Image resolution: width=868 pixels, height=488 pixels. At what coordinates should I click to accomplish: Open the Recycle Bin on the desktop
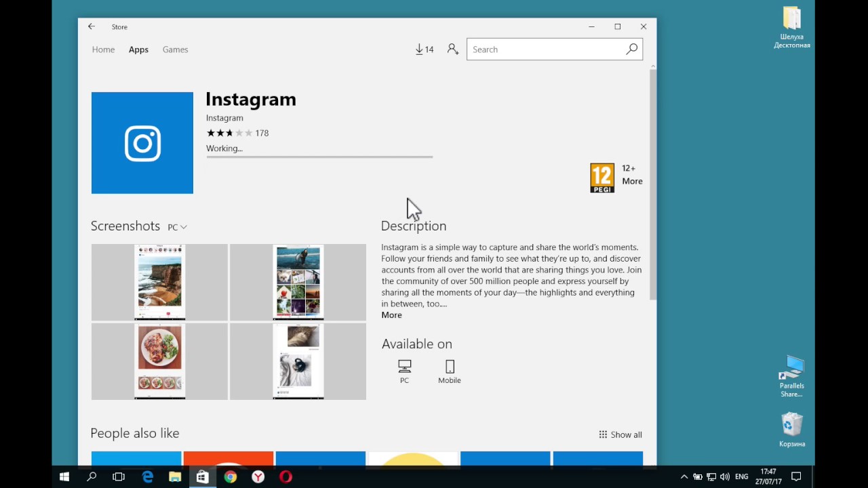tap(792, 430)
